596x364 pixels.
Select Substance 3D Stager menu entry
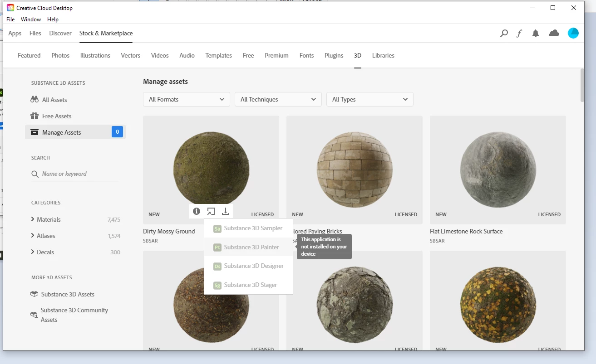tap(248, 285)
